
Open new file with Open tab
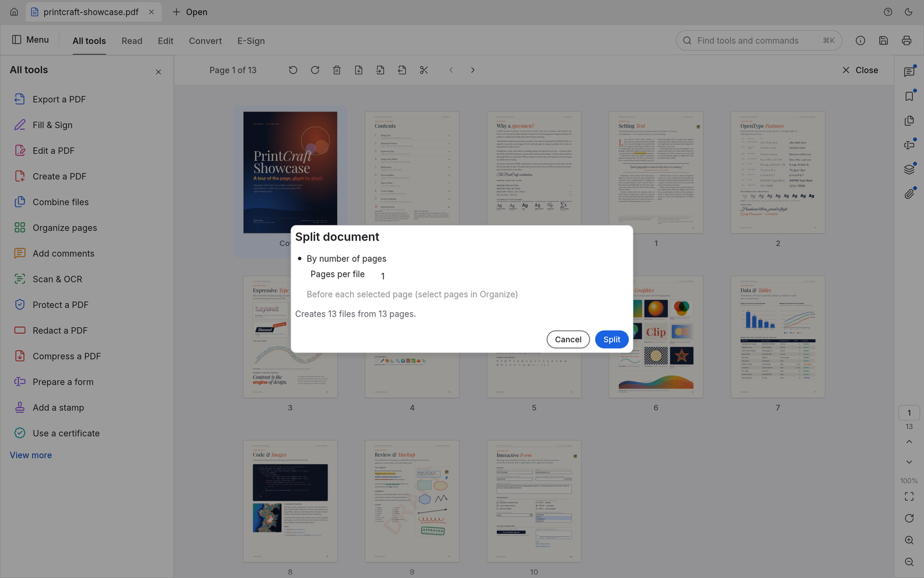[190, 12]
